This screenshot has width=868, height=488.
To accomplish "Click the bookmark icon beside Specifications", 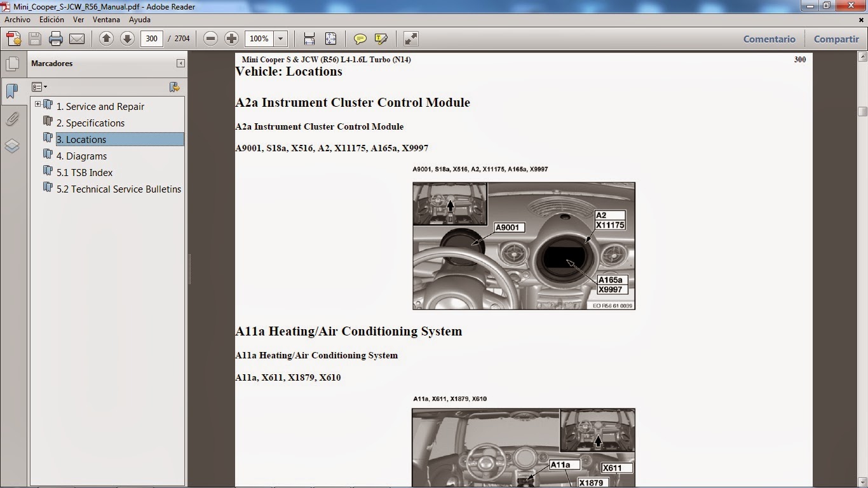I will pyautogui.click(x=48, y=121).
